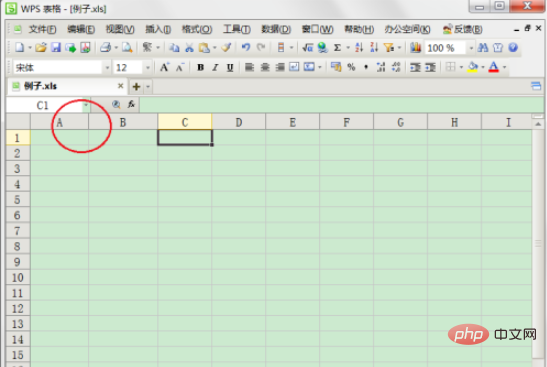Open the 文件(F) menu
The image size is (547, 367).
tap(42, 29)
